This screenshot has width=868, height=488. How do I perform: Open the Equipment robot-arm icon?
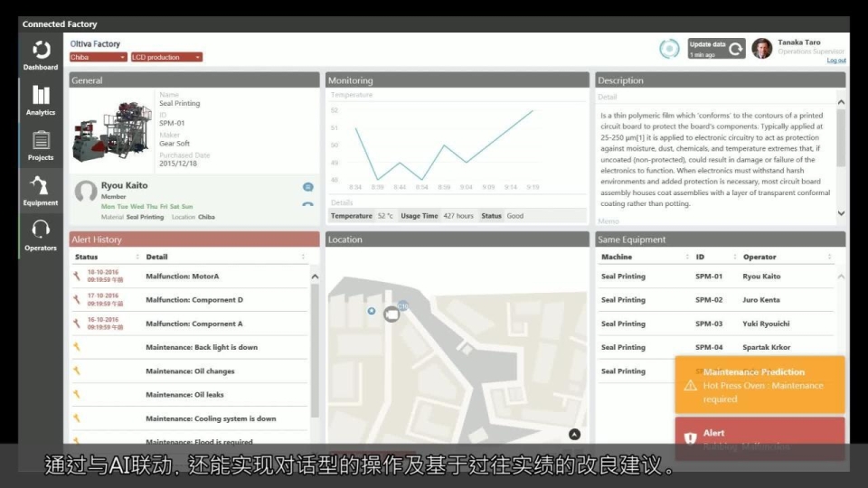pos(40,185)
